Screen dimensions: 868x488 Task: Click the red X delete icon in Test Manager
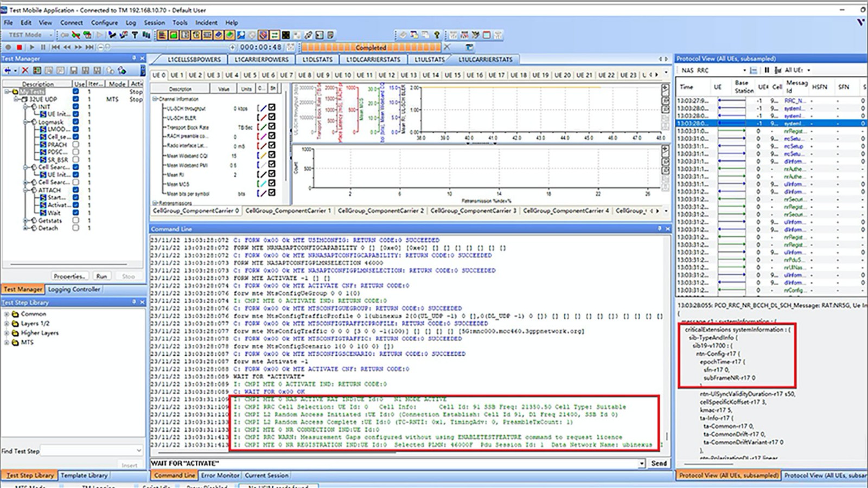pos(24,70)
